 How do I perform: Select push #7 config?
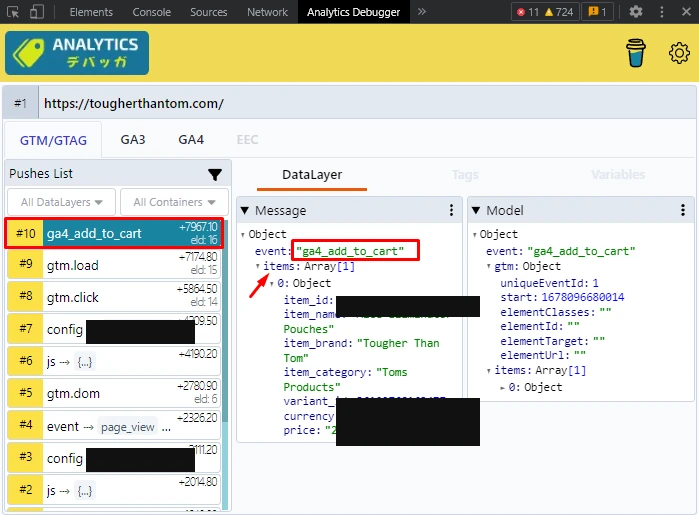coord(114,329)
